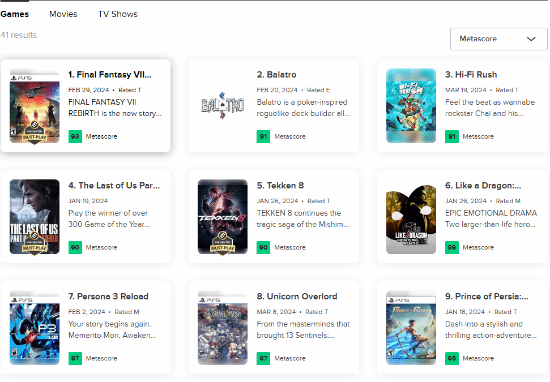Image resolution: width=550 pixels, height=382 pixels.
Task: Click the Like a Dragon title link
Action: 483,185
